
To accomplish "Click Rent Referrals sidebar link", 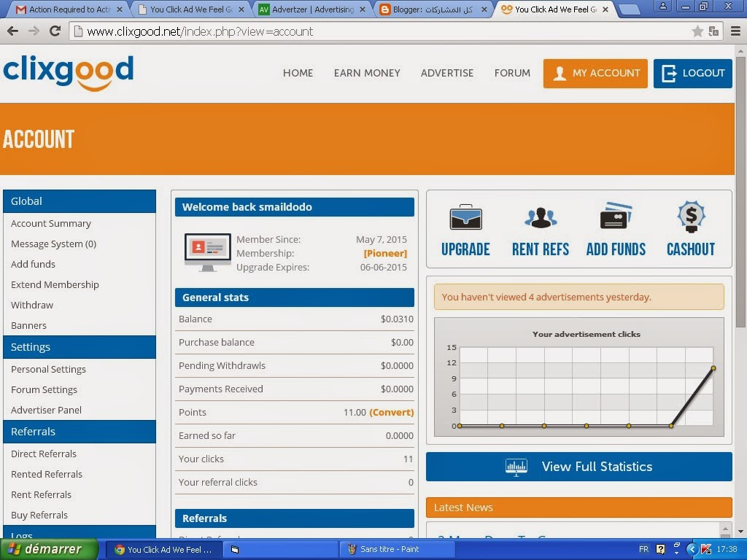I will pyautogui.click(x=41, y=495).
